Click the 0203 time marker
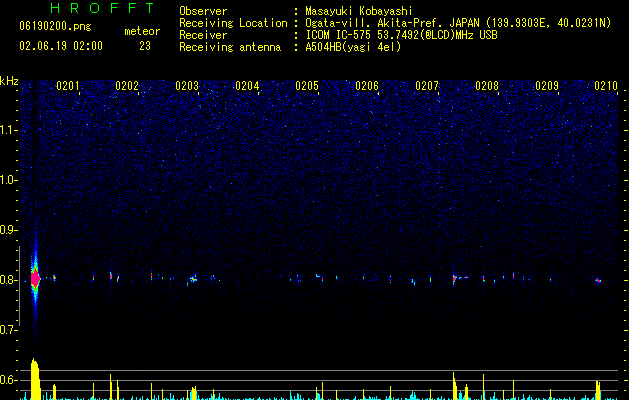Image resolution: width=629 pixels, height=400 pixels. [x=187, y=85]
